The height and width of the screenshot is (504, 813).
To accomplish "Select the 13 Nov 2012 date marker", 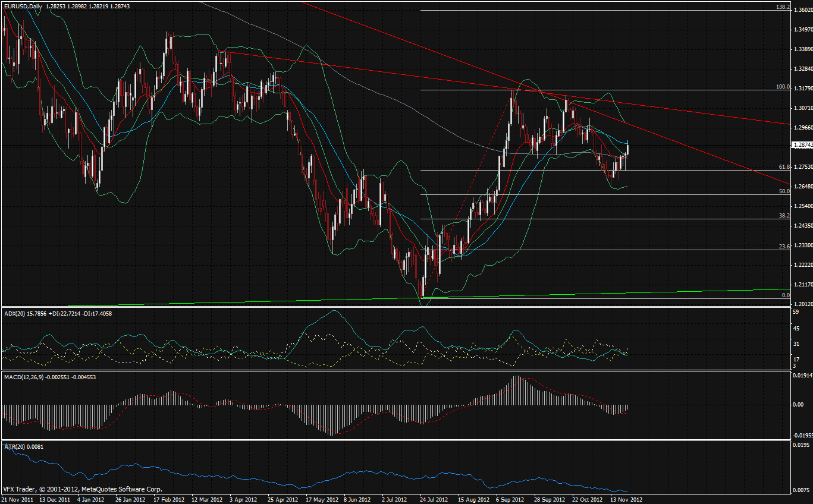I will [x=626, y=499].
